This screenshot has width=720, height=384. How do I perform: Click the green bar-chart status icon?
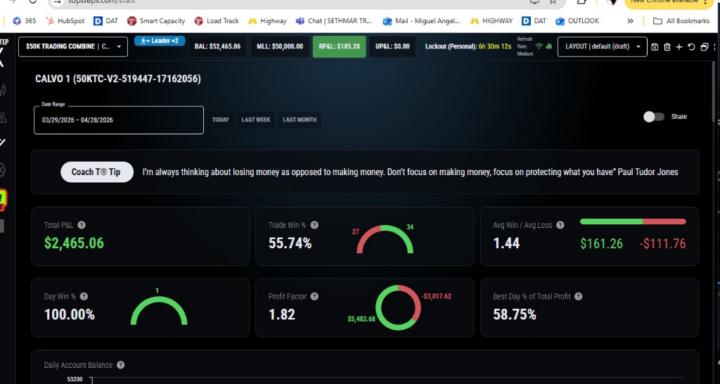(x=548, y=46)
